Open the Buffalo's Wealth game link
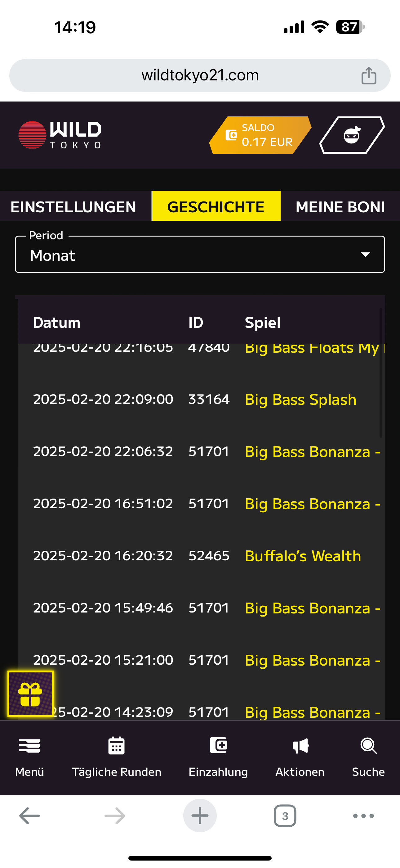 [x=303, y=556]
